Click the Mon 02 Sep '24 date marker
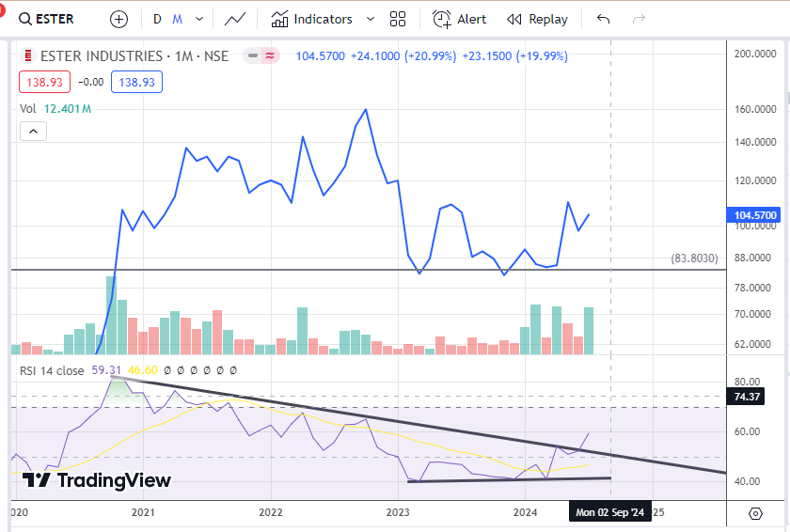790x532 pixels. point(609,512)
